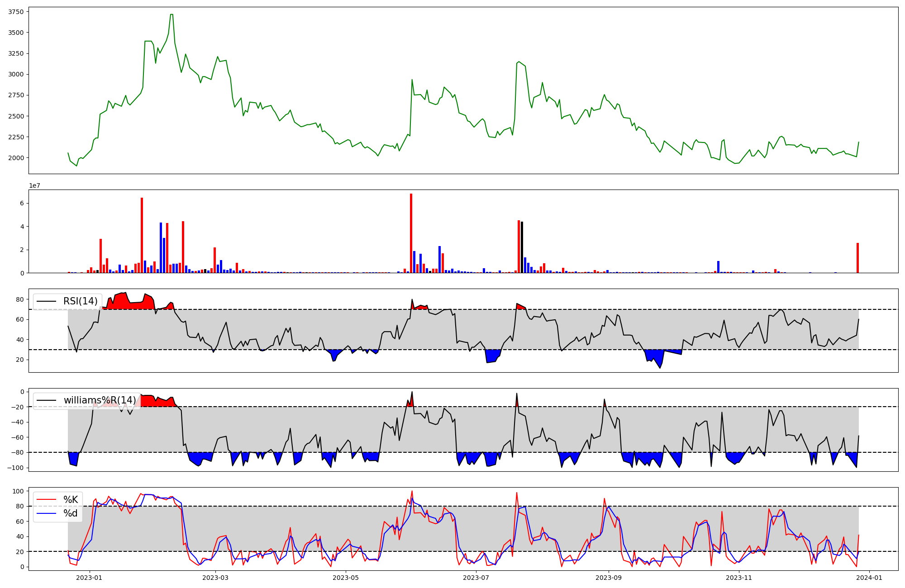905x588 pixels.
Task: Click the 2023-01 x-axis date label
Action: [x=89, y=578]
